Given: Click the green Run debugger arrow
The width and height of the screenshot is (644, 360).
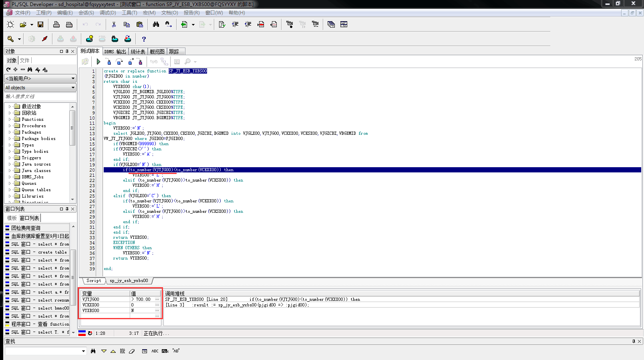Looking at the screenshot, I should 99,62.
